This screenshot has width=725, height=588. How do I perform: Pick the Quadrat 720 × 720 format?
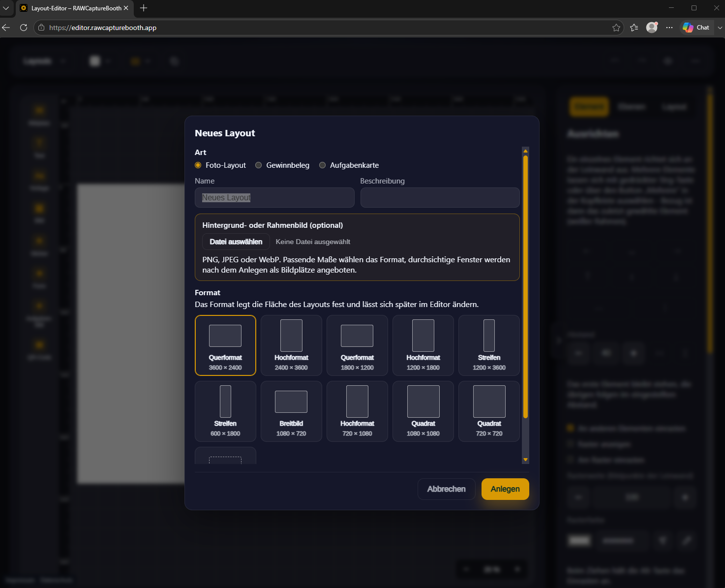click(x=489, y=411)
